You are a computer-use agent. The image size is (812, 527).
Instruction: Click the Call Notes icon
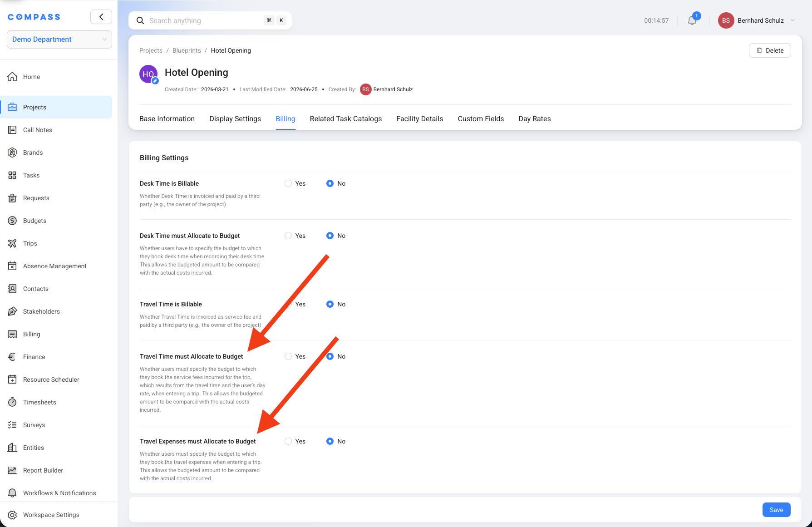[12, 130]
